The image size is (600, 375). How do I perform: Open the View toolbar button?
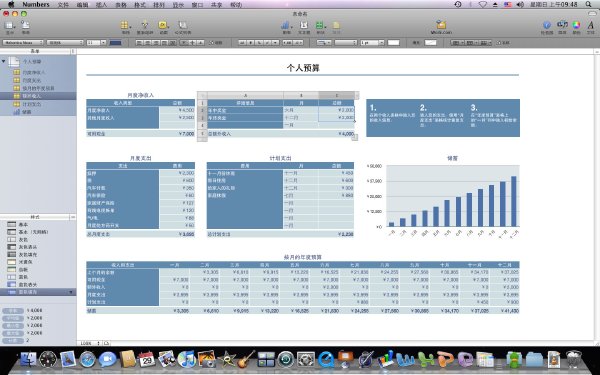pyautogui.click(x=10, y=26)
